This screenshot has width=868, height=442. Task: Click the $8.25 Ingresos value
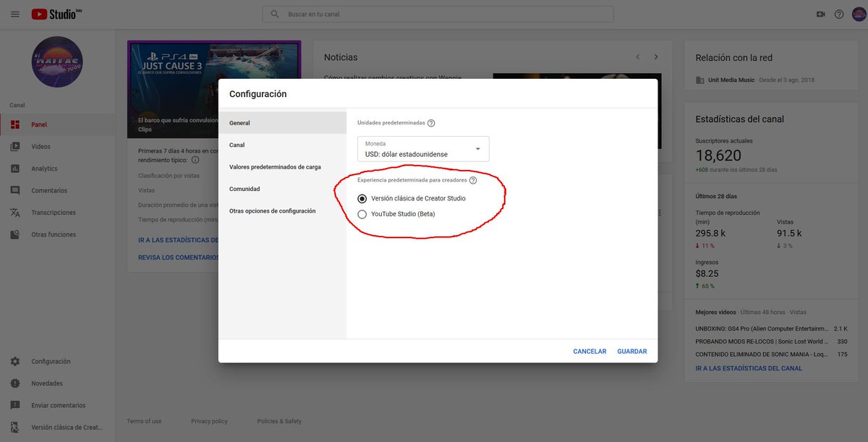click(707, 273)
